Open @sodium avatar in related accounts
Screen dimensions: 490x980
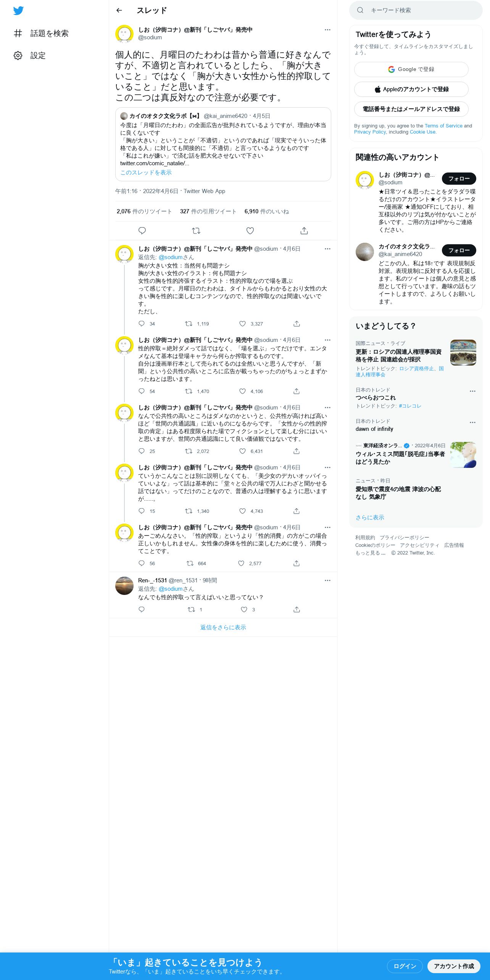[x=365, y=180]
